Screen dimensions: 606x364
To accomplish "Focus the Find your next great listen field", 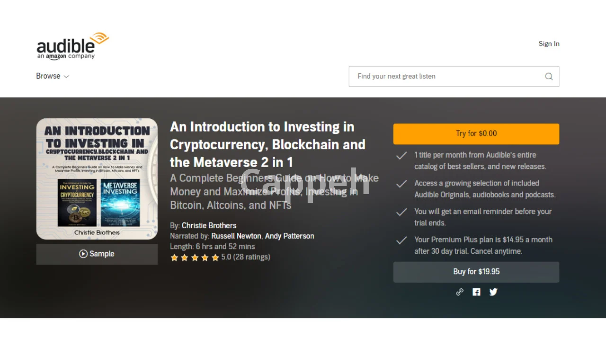I will (x=454, y=76).
